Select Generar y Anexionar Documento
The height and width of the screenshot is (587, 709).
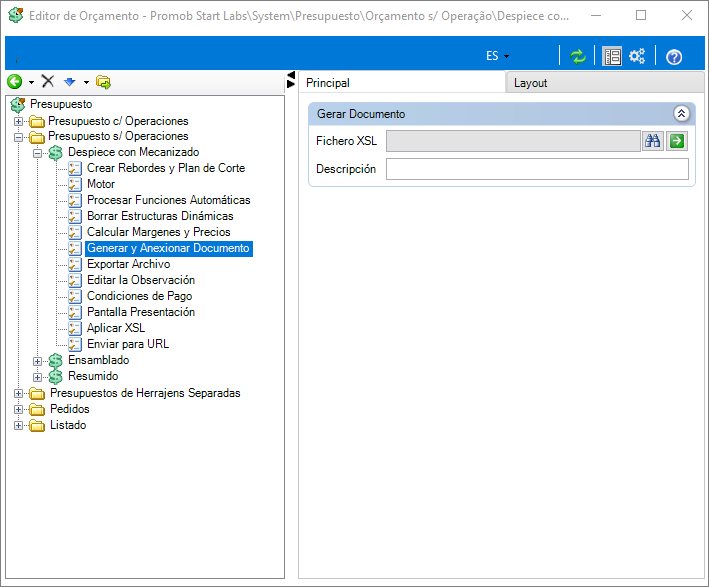point(169,248)
